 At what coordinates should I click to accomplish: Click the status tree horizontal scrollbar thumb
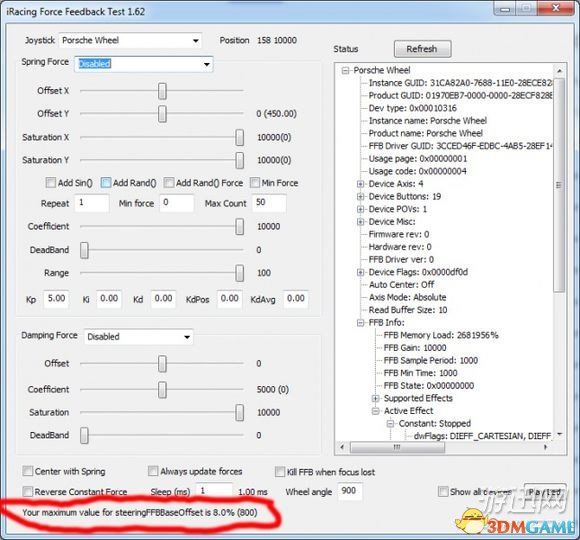pyautogui.click(x=397, y=447)
